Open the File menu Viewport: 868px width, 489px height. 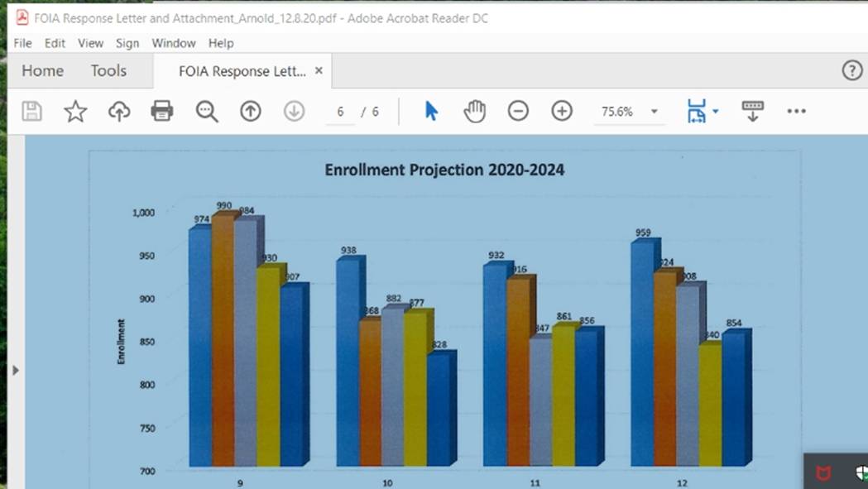pyautogui.click(x=22, y=43)
